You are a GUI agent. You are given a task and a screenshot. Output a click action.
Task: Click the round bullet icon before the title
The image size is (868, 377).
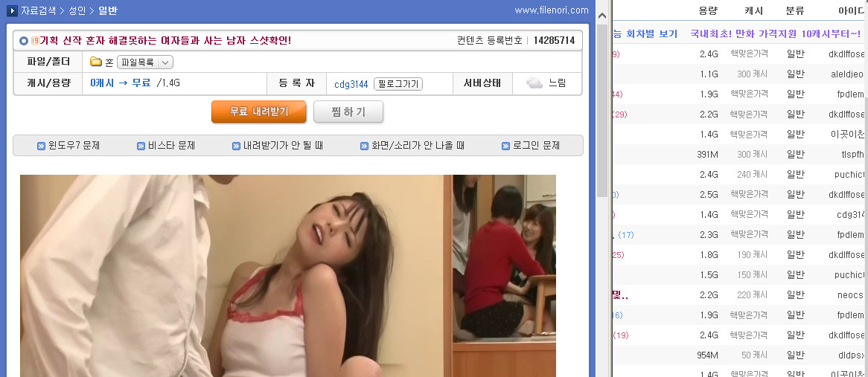coord(23,41)
